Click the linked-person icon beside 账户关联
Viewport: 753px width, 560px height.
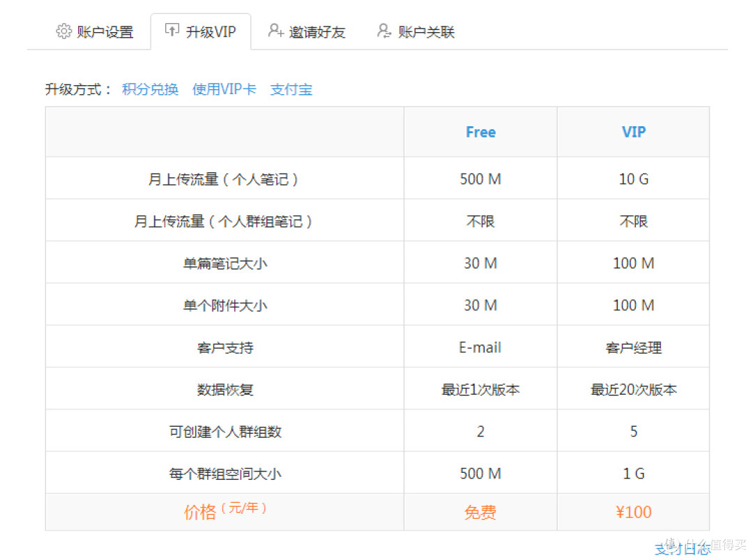384,30
